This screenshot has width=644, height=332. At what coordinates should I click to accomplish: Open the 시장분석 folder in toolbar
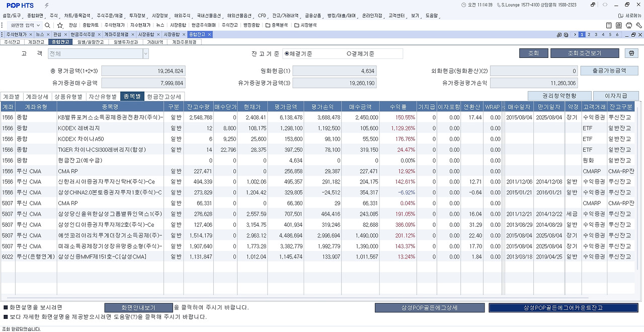coord(305,25)
